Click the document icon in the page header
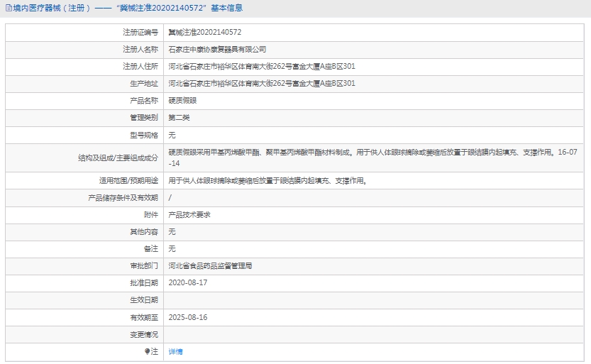Viewport: 591px width, 364px height. click(x=9, y=9)
